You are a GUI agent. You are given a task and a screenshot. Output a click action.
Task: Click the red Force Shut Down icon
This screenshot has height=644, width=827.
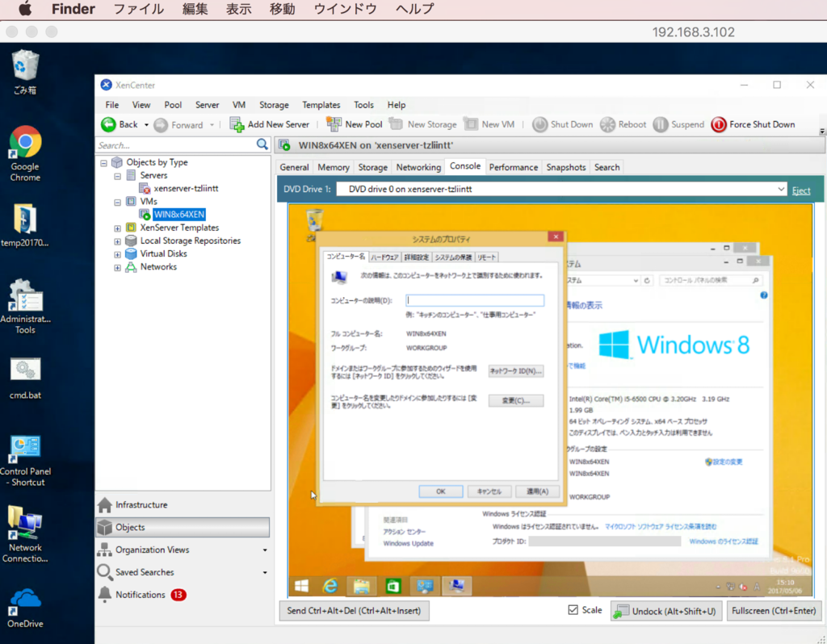click(718, 124)
